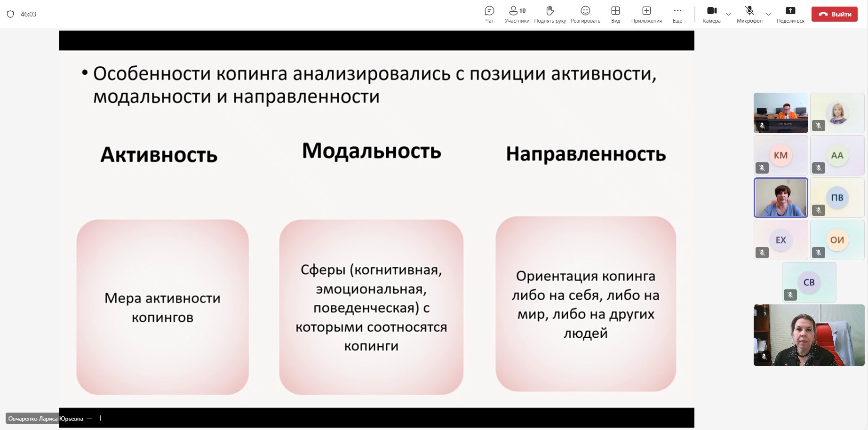
Task: Raise your hand in the meeting
Action: tap(550, 14)
